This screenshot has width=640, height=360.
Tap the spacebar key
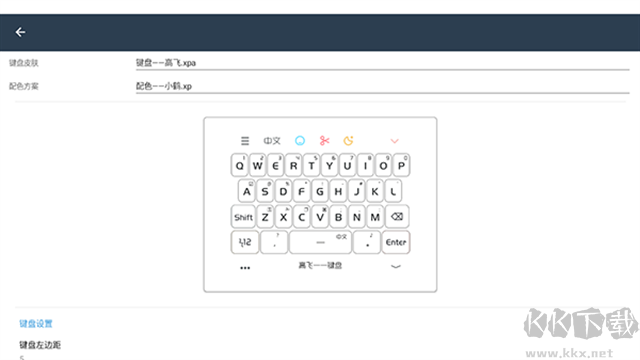[320, 242]
